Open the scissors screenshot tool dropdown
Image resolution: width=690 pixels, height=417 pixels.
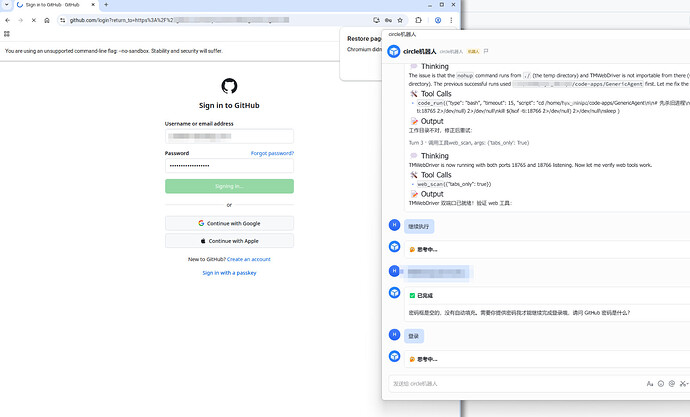[684, 384]
